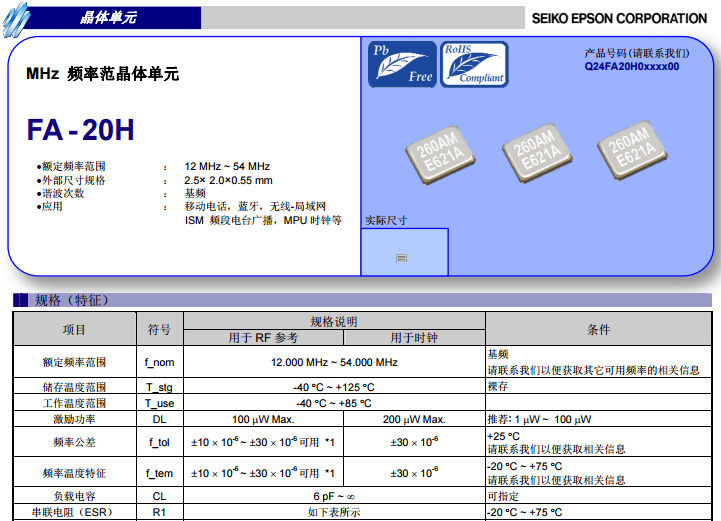Click the 用于时钟 column header

[414, 337]
